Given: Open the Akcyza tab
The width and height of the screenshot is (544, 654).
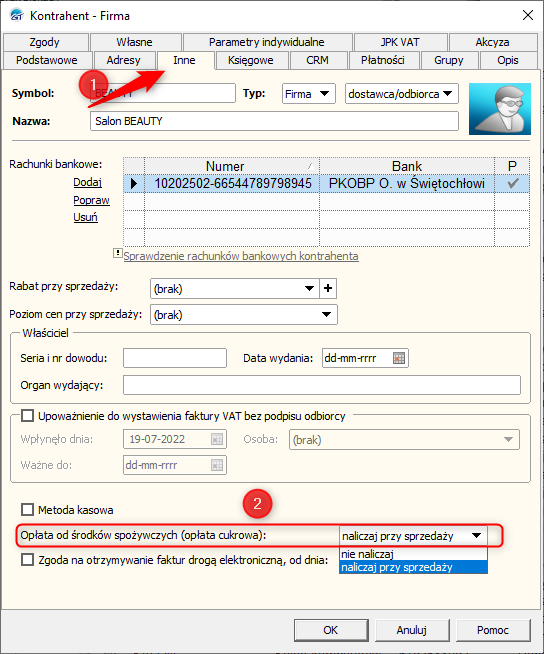Looking at the screenshot, I should coord(492,42).
